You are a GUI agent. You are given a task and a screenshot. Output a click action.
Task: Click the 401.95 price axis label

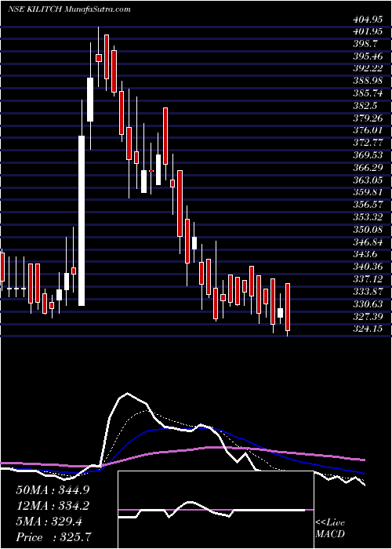(368, 31)
